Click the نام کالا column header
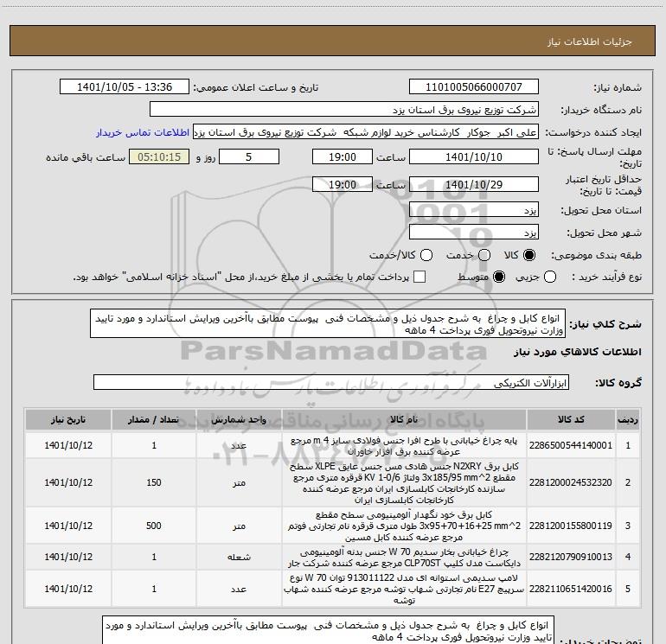The height and width of the screenshot is (644, 666). pos(405,420)
